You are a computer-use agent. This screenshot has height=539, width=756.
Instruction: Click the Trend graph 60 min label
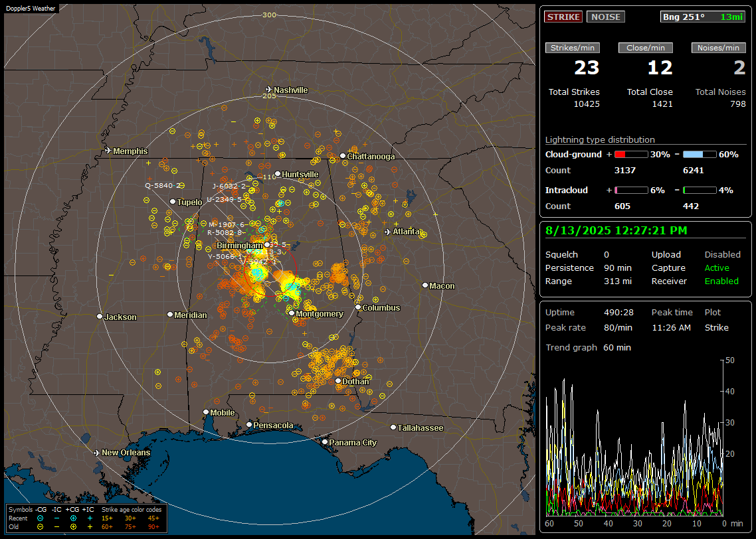coord(588,347)
